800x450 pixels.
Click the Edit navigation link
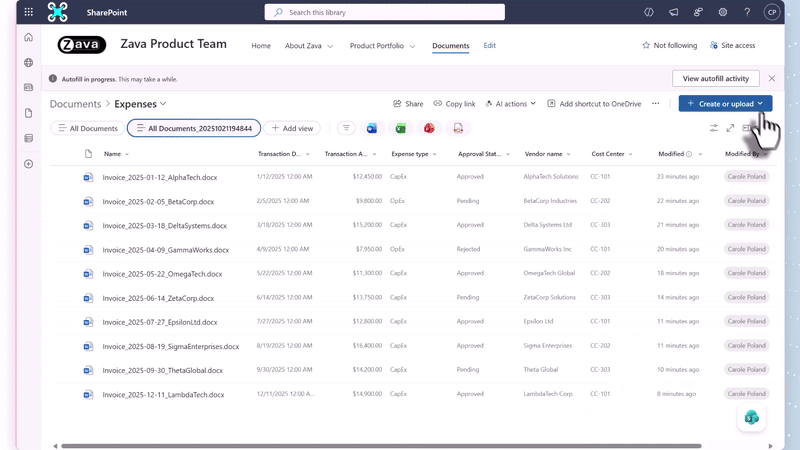click(489, 45)
